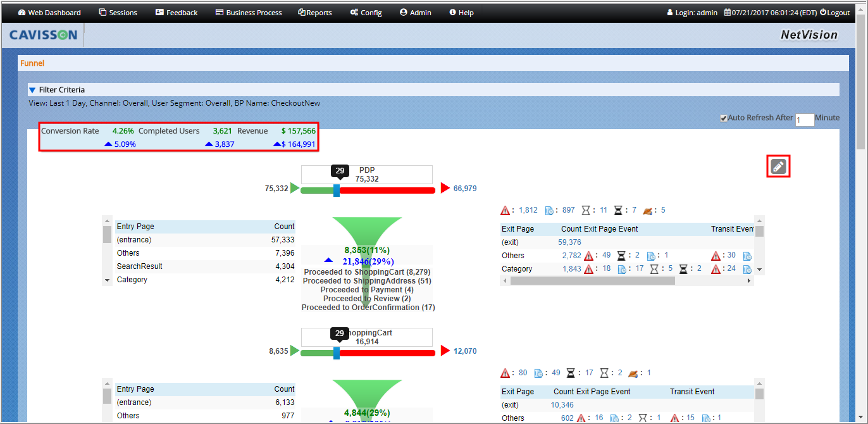Image resolution: width=868 pixels, height=424 pixels.
Task: Toggle the Auto Refresh After checkbox
Action: [724, 118]
